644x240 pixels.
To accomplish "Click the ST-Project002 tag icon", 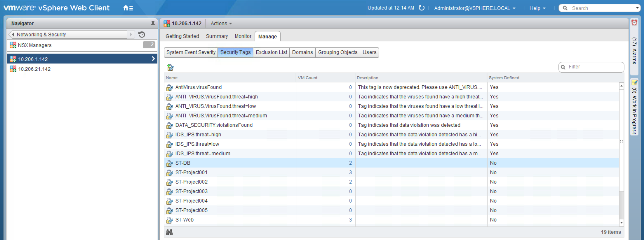I will pyautogui.click(x=169, y=182).
